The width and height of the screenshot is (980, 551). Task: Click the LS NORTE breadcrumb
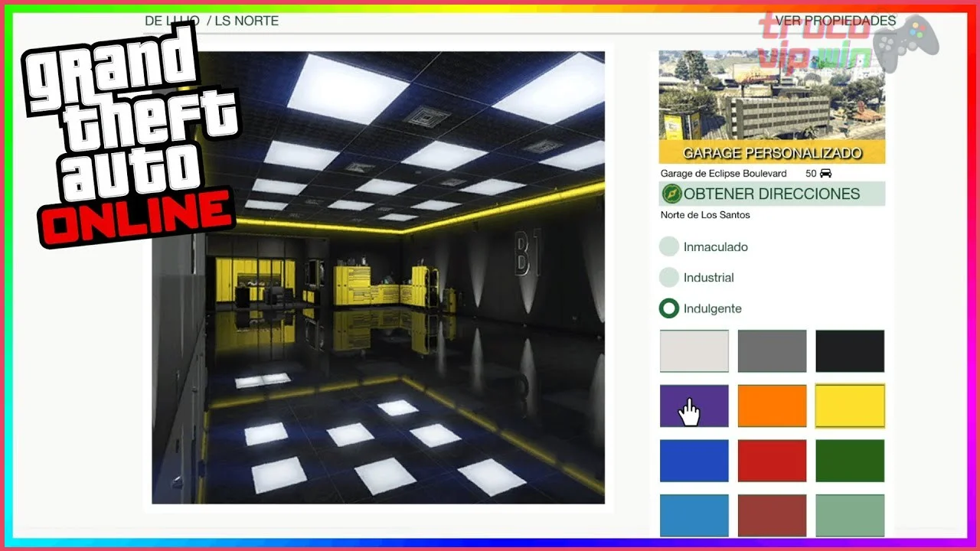click(247, 21)
